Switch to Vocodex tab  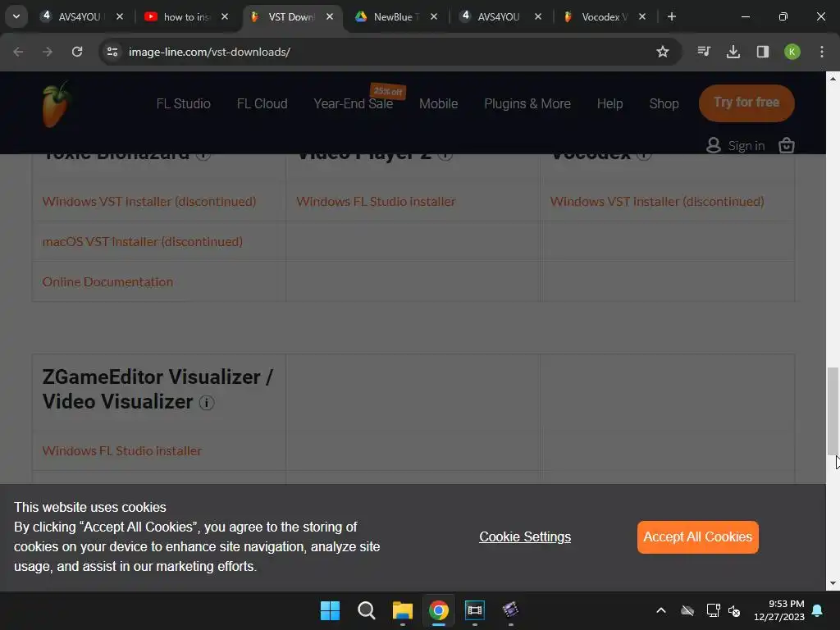(x=605, y=16)
